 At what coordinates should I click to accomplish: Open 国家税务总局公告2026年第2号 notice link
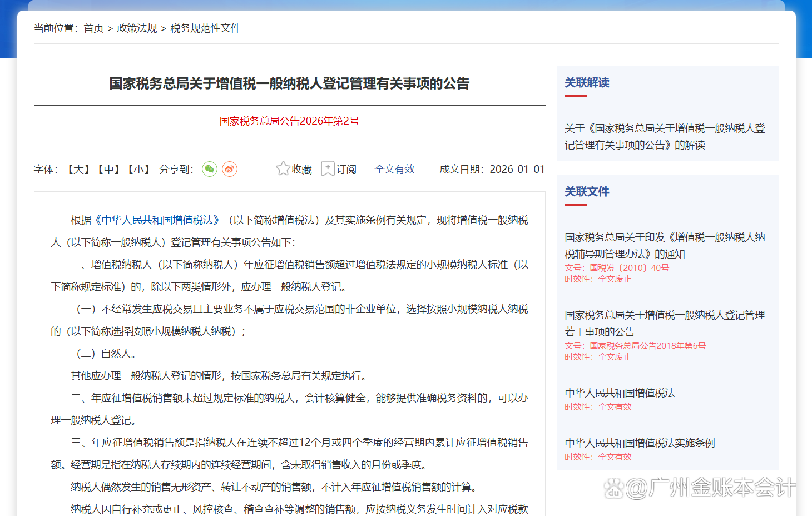point(289,121)
